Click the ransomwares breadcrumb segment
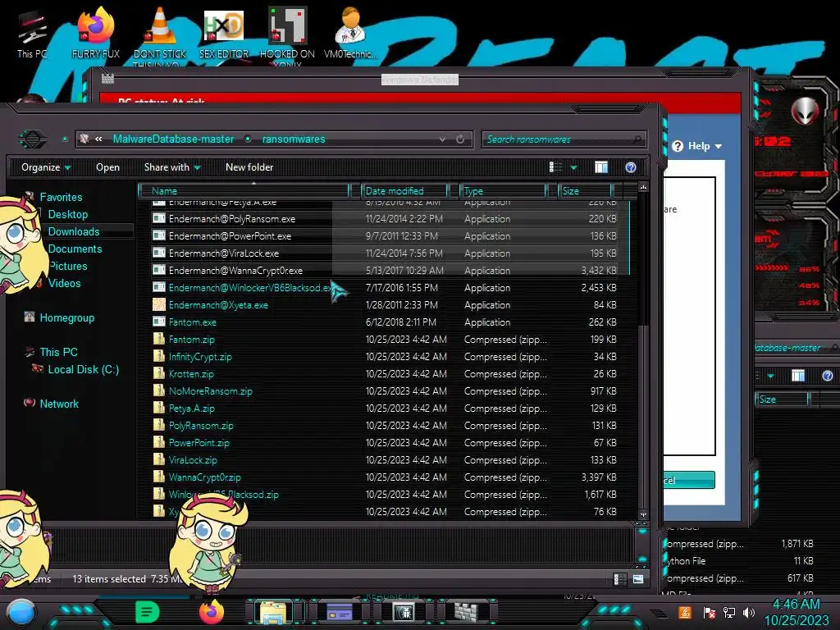 tap(294, 139)
